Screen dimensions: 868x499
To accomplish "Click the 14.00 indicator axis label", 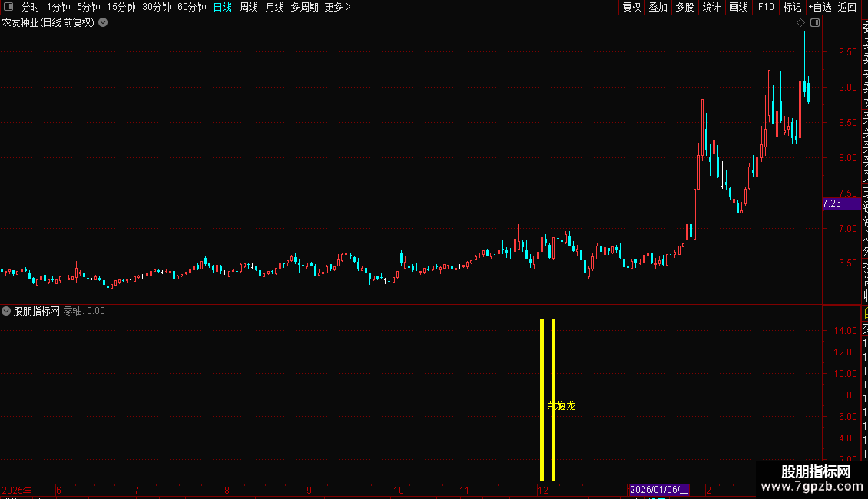I will click(845, 331).
